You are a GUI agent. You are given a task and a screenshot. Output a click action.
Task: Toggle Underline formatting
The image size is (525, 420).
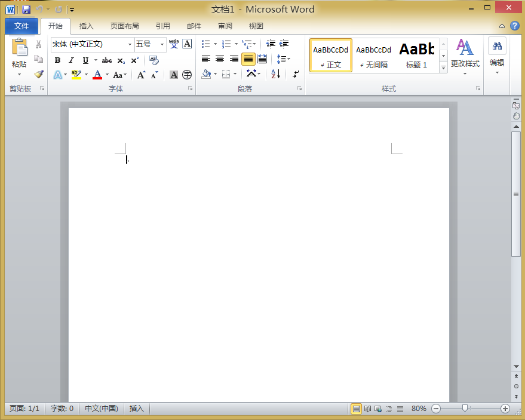coord(85,60)
